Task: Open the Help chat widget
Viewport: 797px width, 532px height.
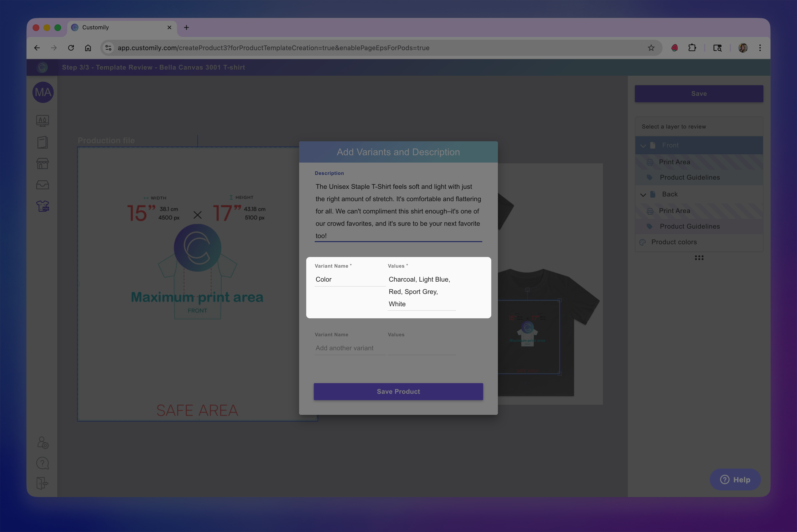Action: tap(735, 479)
